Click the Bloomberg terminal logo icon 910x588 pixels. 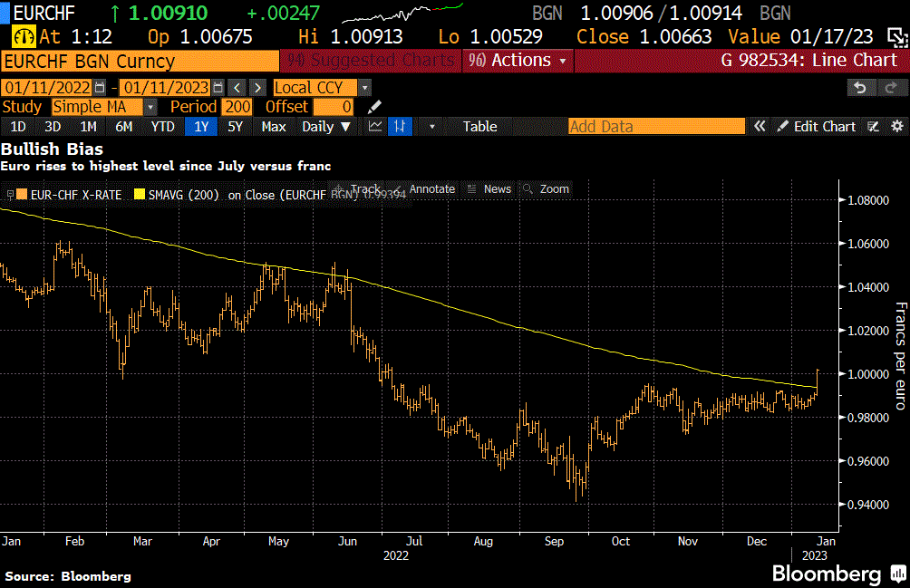898,574
